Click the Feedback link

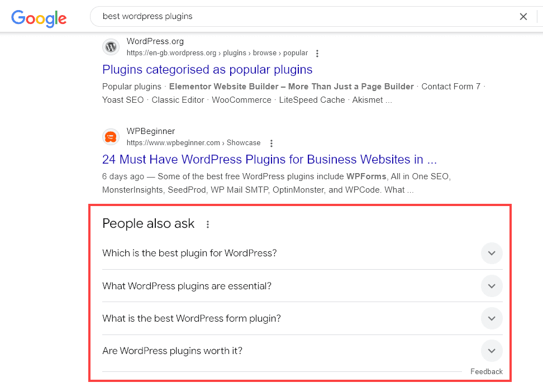point(486,371)
